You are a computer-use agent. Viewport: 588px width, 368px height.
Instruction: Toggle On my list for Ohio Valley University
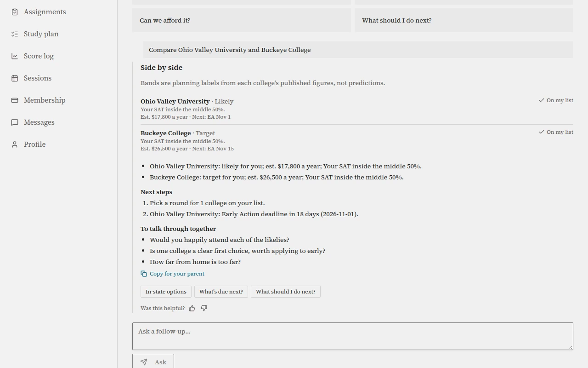[556, 100]
